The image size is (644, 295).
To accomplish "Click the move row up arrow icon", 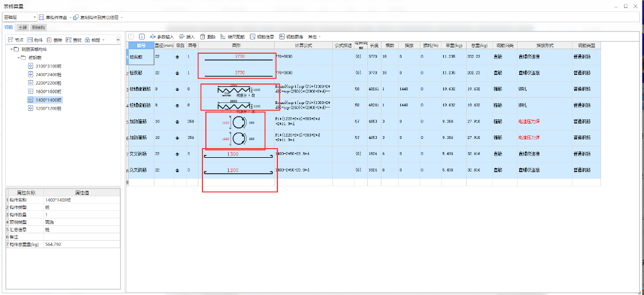I will [x=131, y=37].
